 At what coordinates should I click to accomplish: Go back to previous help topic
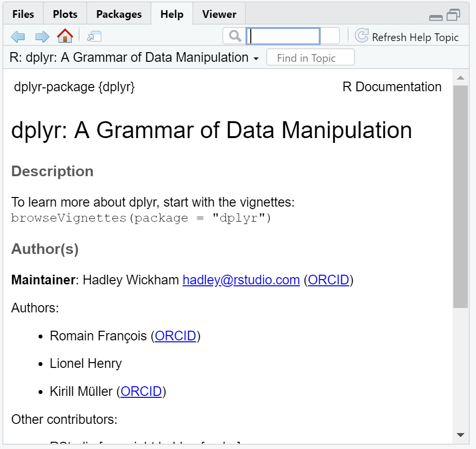(x=18, y=37)
